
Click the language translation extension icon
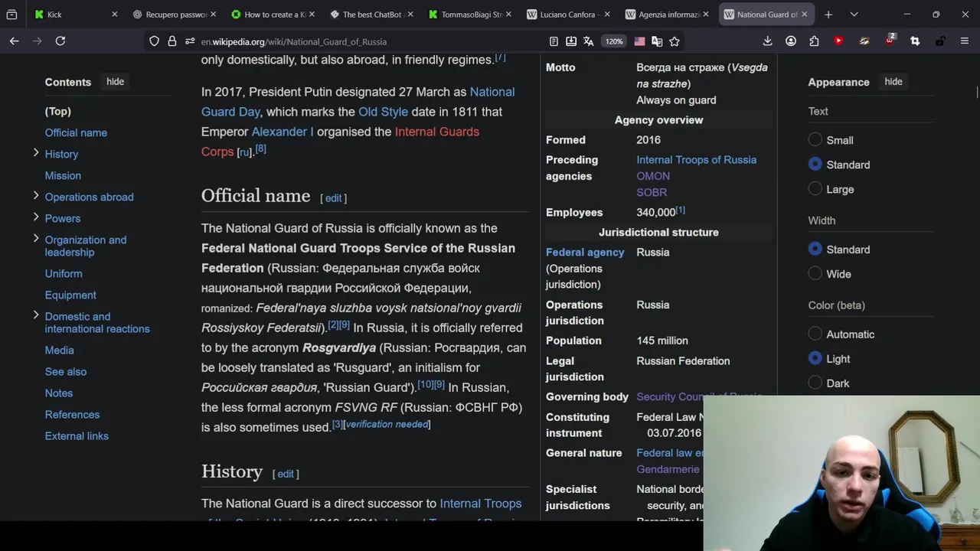click(657, 41)
